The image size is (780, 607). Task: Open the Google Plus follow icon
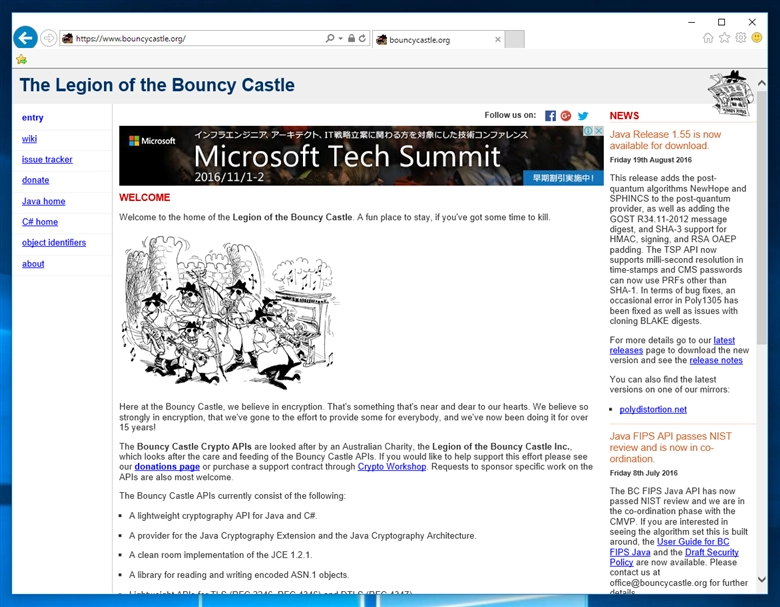pos(566,116)
